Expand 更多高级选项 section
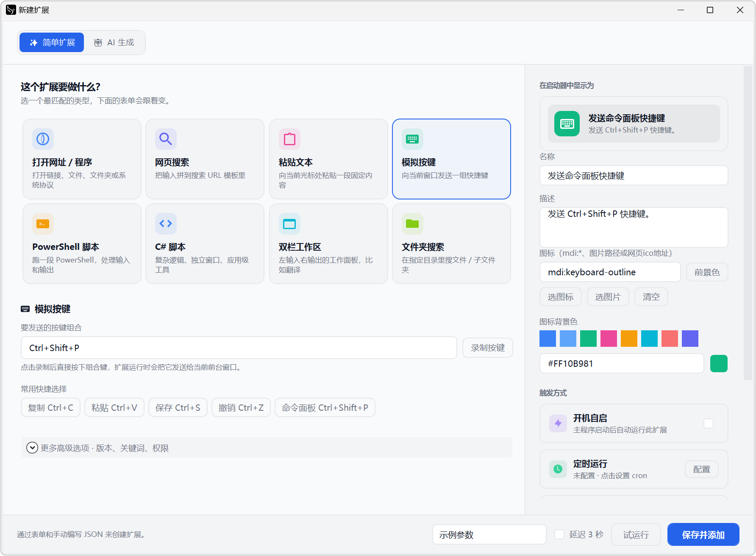This screenshot has width=756, height=556. (x=267, y=448)
